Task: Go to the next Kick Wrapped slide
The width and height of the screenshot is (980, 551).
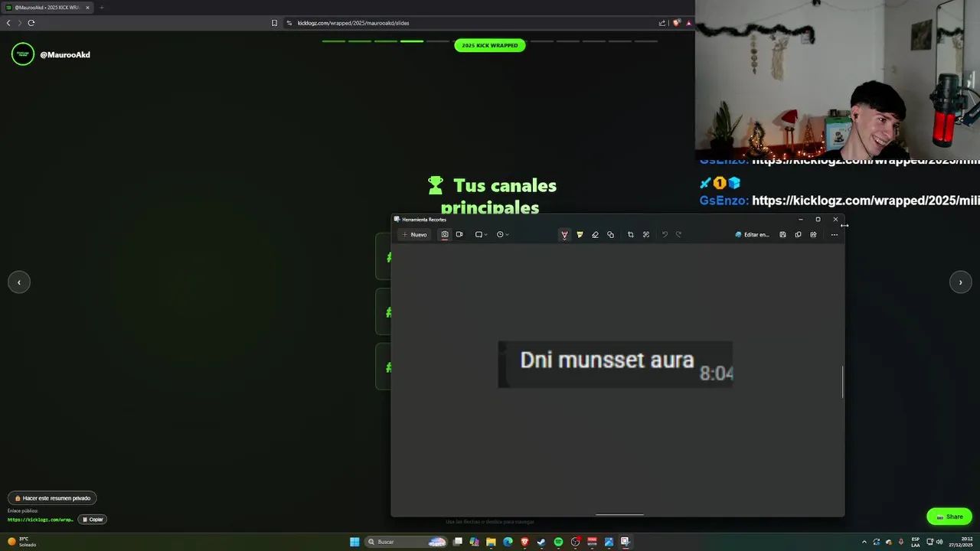Action: (x=960, y=282)
